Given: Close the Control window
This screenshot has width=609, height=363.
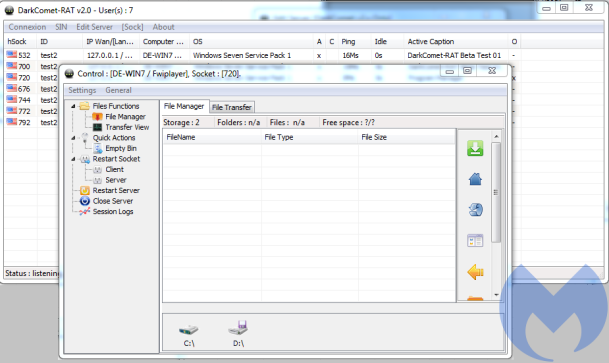Looking at the screenshot, I should 492,71.
